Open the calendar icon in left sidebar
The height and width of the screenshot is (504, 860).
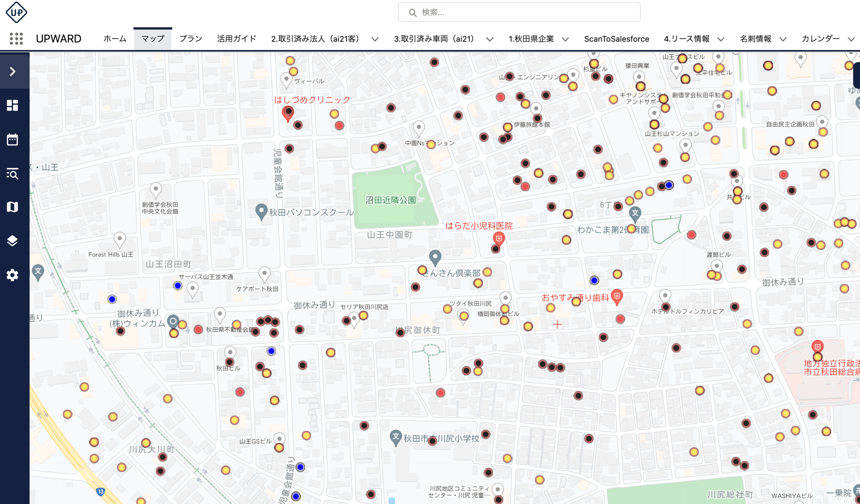(x=13, y=139)
